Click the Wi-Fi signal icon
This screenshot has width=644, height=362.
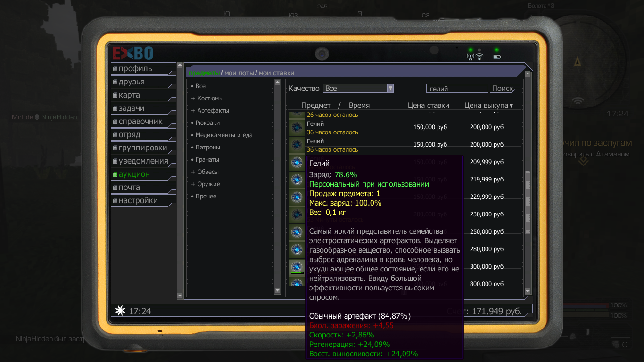pos(479,57)
